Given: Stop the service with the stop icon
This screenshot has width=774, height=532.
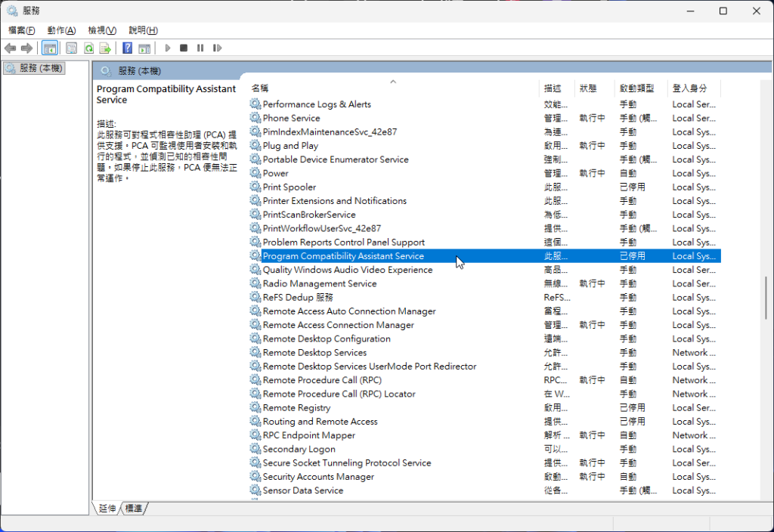Looking at the screenshot, I should pyautogui.click(x=184, y=48).
